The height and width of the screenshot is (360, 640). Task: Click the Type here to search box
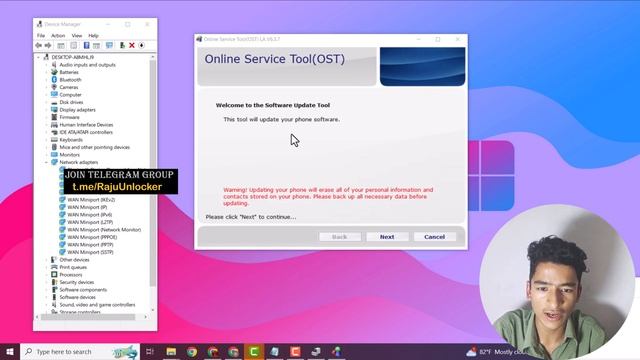point(80,351)
